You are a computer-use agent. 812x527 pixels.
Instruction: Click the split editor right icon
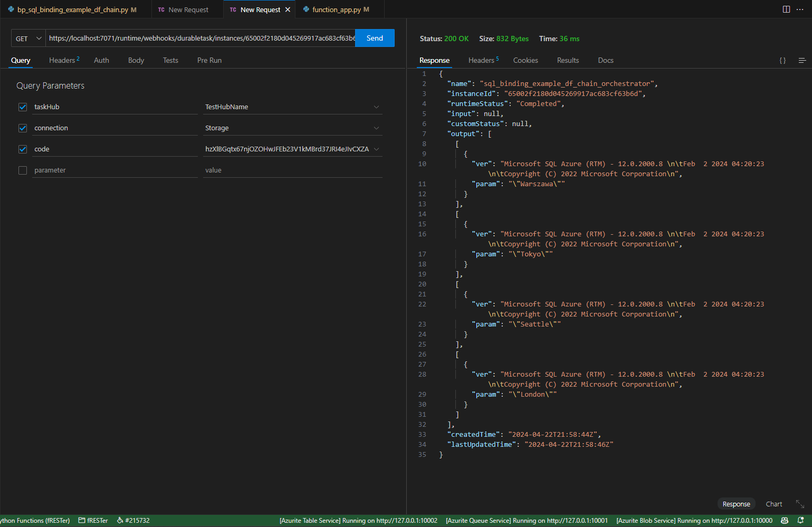click(786, 9)
